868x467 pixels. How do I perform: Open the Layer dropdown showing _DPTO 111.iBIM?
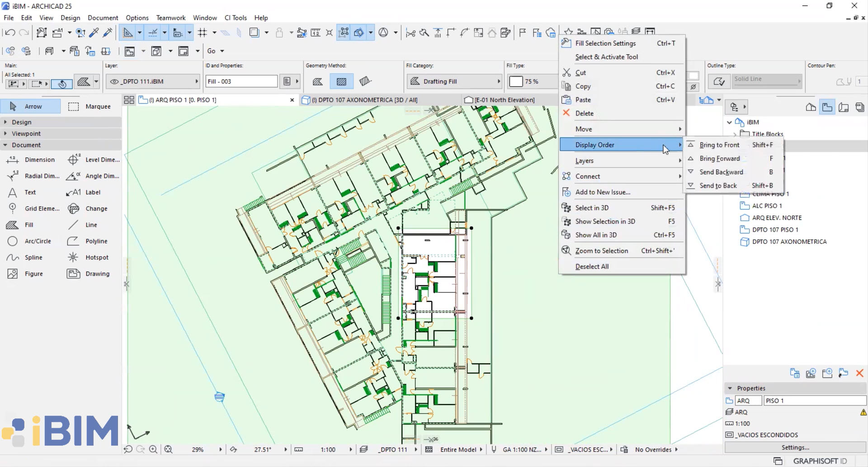point(153,81)
